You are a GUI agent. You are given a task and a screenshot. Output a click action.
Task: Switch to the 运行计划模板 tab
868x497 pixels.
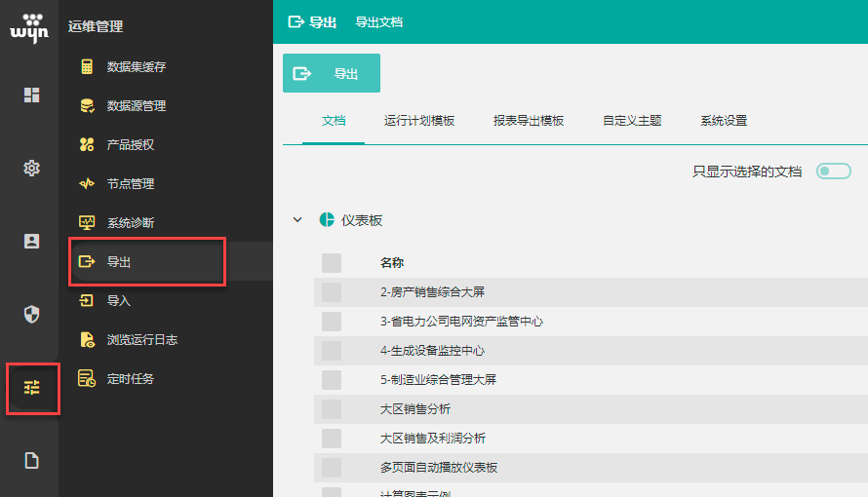tap(418, 121)
